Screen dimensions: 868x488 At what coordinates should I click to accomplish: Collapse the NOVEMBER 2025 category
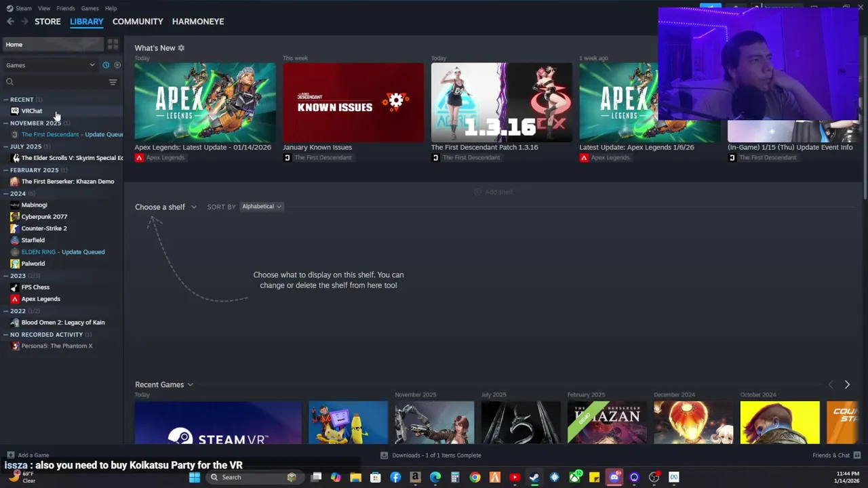pos(6,123)
